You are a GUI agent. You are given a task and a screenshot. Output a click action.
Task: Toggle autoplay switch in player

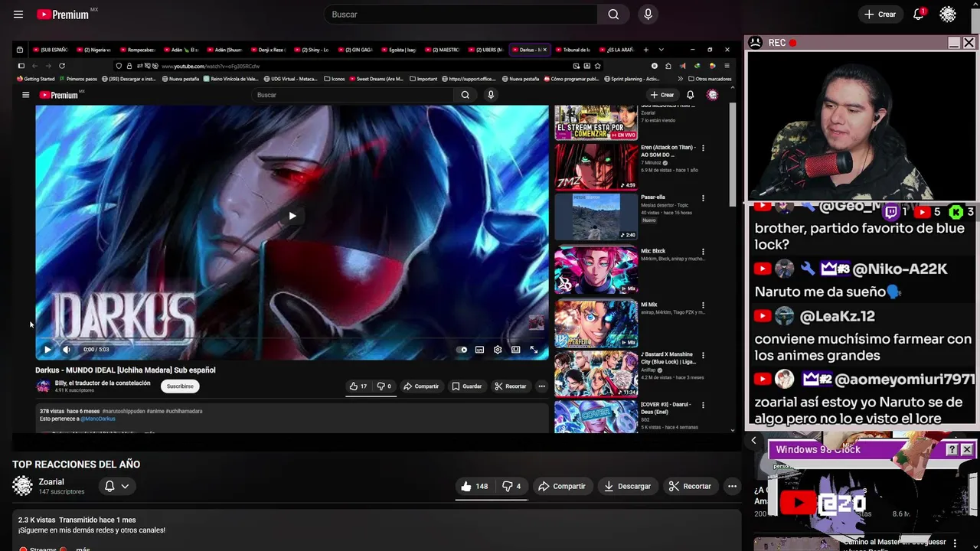(462, 350)
